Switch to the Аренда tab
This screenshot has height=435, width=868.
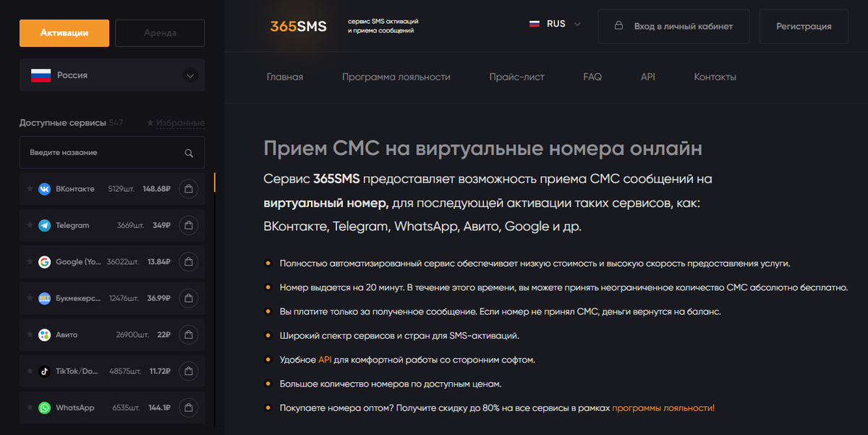(x=160, y=33)
